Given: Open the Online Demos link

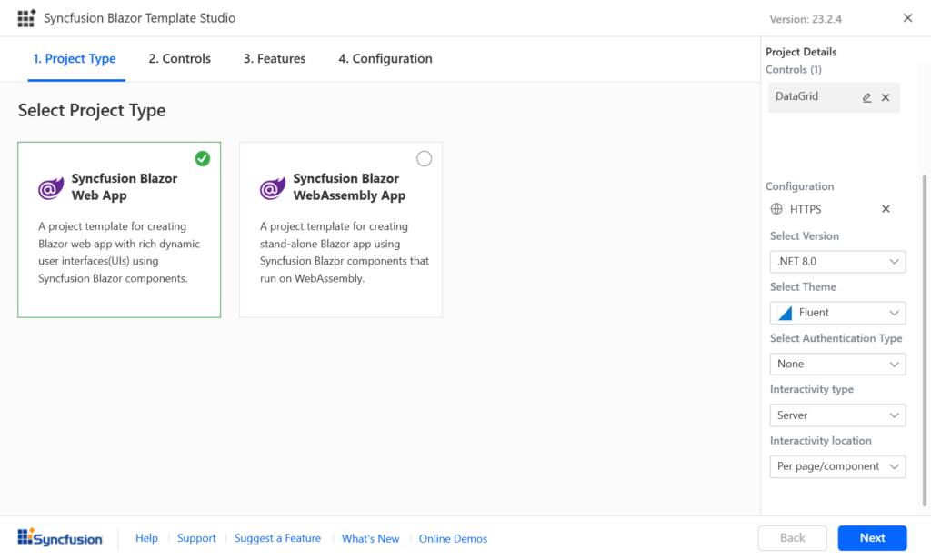Looking at the screenshot, I should (453, 538).
